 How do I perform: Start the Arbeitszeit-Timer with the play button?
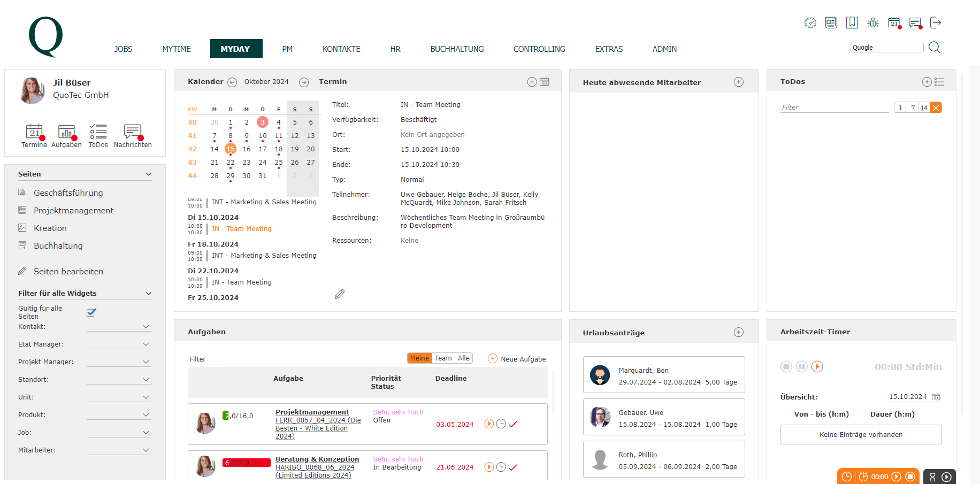[817, 367]
